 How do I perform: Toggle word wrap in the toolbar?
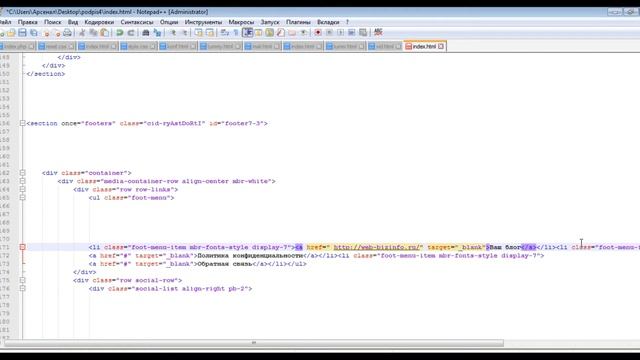(224, 33)
